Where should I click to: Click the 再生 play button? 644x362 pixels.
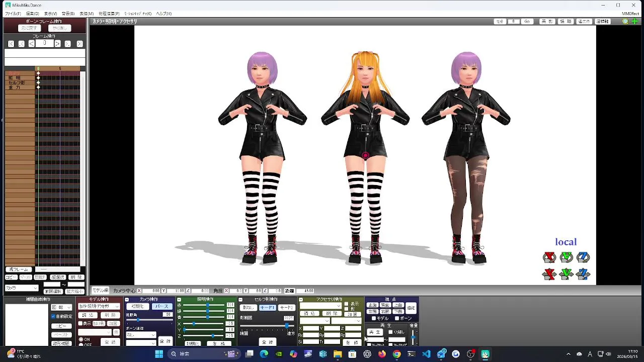(x=375, y=332)
